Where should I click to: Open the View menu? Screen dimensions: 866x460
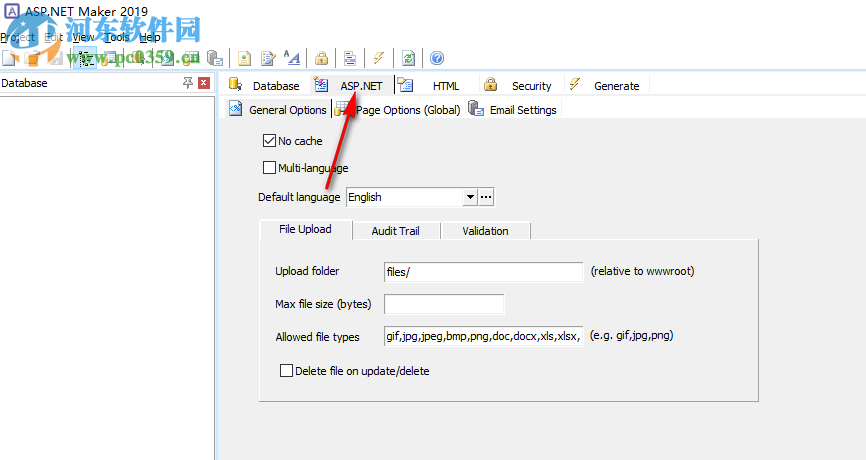(x=83, y=37)
